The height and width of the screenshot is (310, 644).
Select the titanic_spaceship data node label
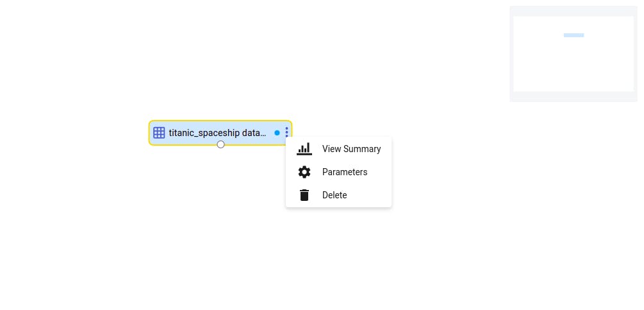[217, 133]
